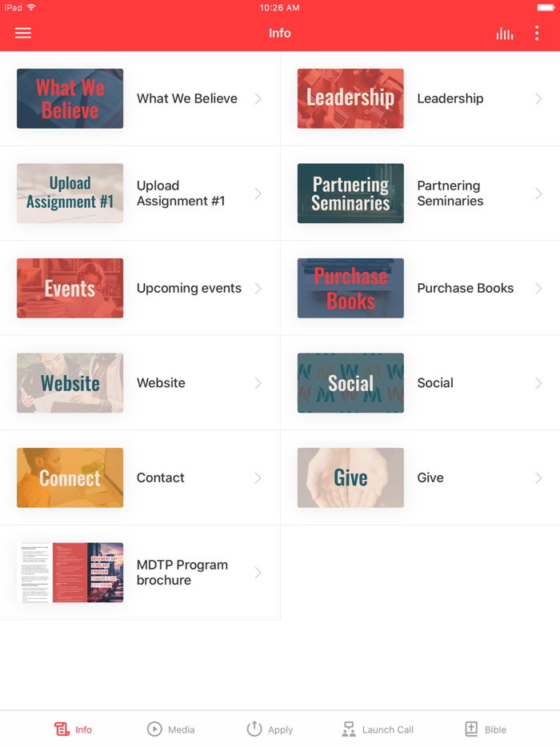This screenshot has height=747, width=560.
Task: Switch to the Media tab label
Action: [x=182, y=729]
